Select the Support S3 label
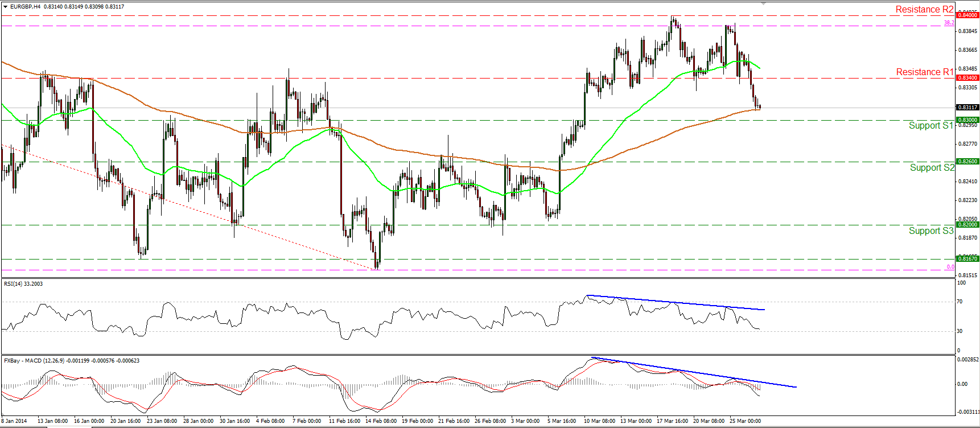 click(930, 231)
